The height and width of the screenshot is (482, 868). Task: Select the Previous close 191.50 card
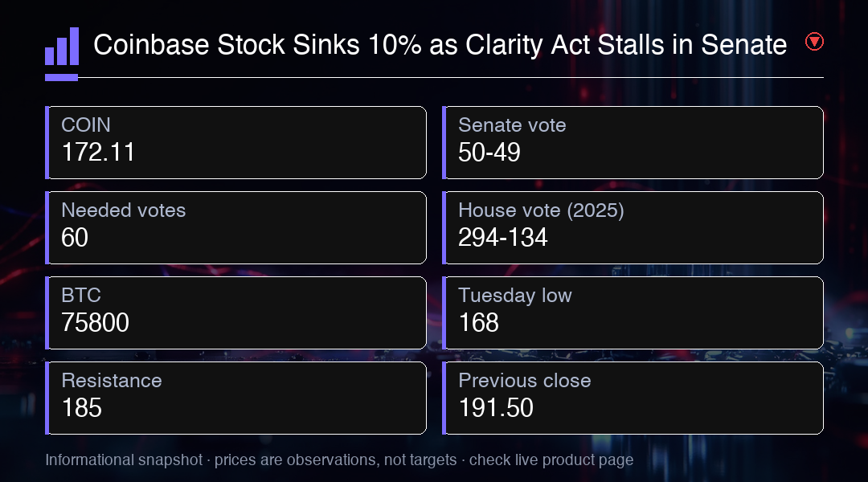(633, 398)
